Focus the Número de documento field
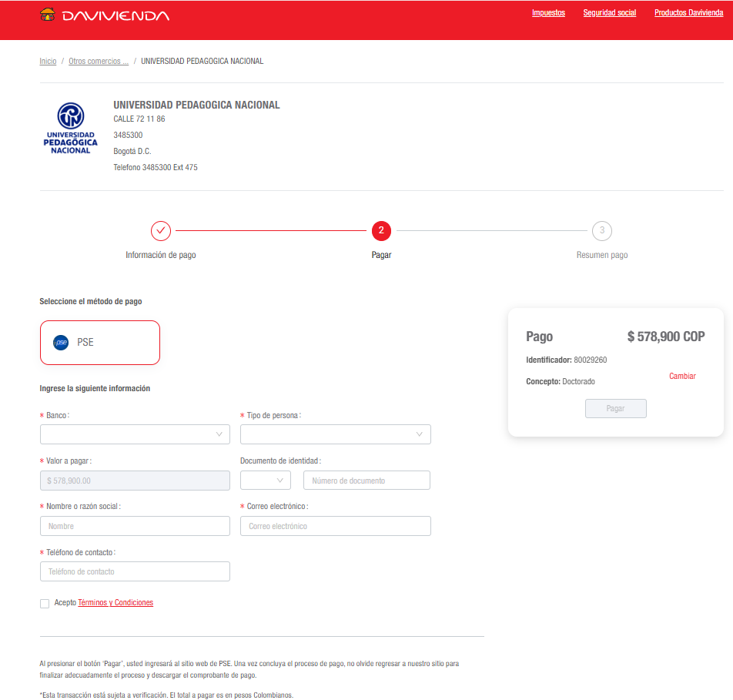The height and width of the screenshot is (700, 733). pyautogui.click(x=366, y=481)
